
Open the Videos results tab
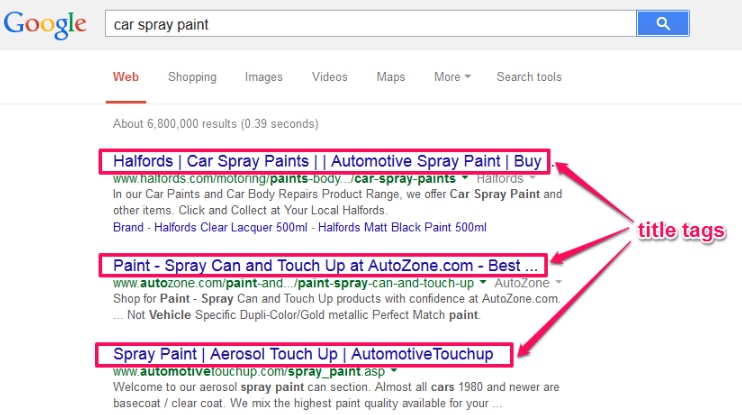(329, 77)
